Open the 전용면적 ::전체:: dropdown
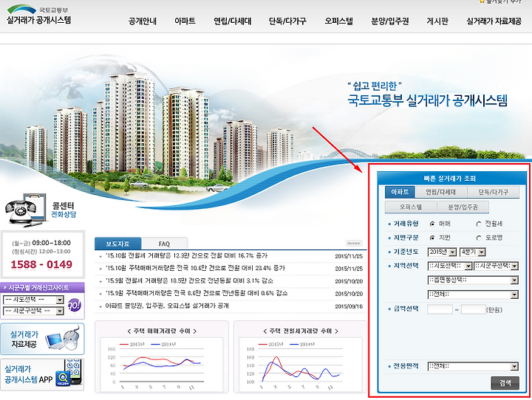Image resolution: width=532 pixels, height=400 pixels. click(473, 367)
